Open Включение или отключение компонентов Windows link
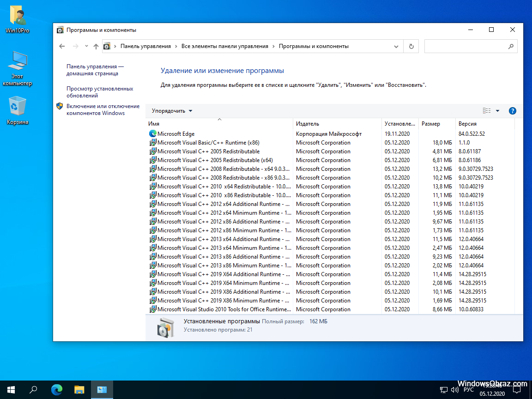The height and width of the screenshot is (399, 532). tap(103, 109)
